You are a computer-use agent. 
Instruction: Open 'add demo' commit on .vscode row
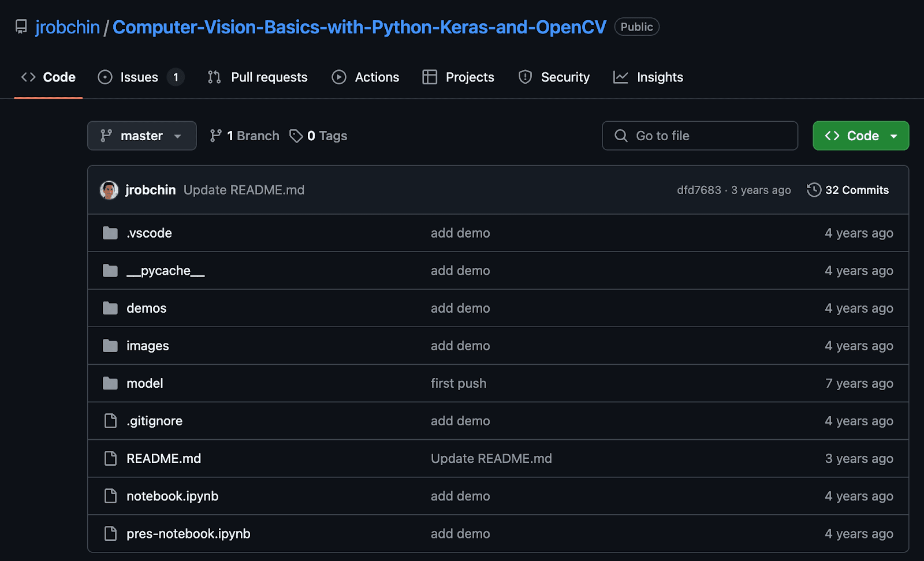(460, 233)
